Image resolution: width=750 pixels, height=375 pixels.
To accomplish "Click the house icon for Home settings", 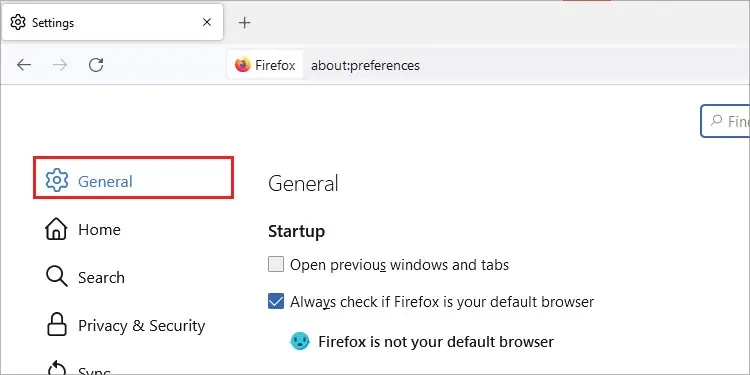I will pos(56,229).
